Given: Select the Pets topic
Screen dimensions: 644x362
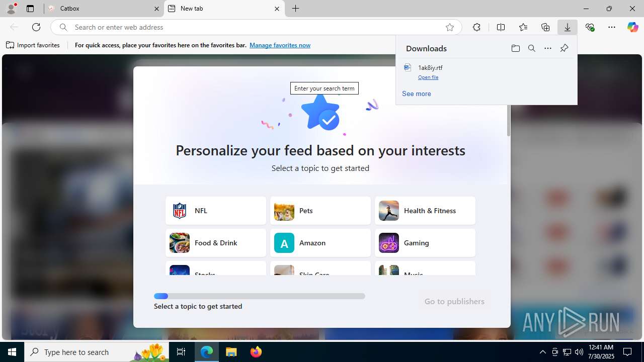Looking at the screenshot, I should click(x=320, y=211).
